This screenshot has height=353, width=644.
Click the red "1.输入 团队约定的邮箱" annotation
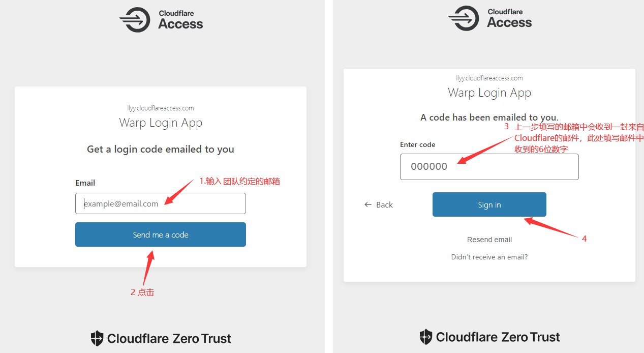[x=239, y=181]
